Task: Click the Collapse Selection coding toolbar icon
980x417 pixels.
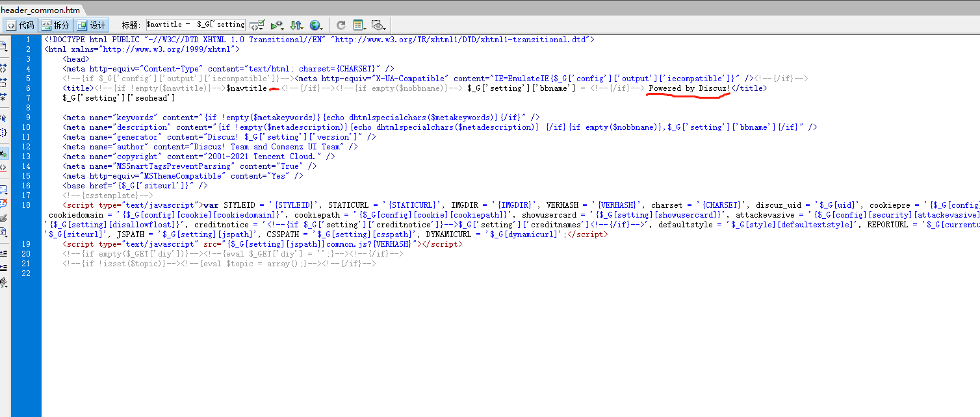Action: tap(4, 82)
